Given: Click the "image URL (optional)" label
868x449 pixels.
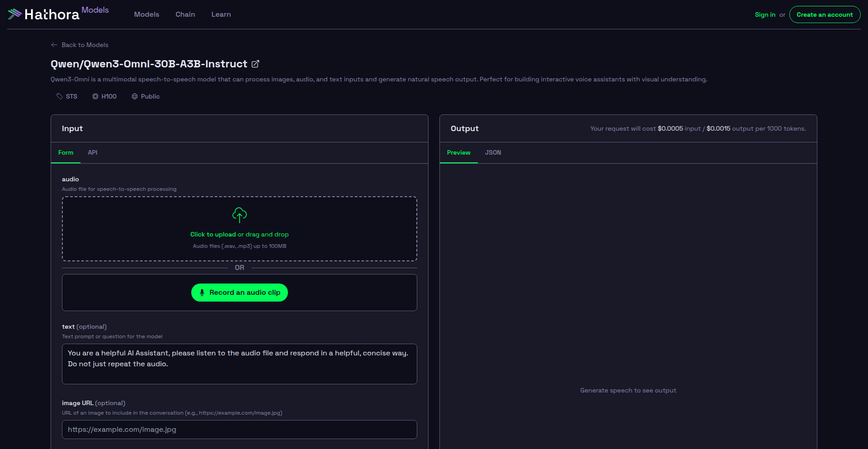Looking at the screenshot, I should tap(94, 403).
